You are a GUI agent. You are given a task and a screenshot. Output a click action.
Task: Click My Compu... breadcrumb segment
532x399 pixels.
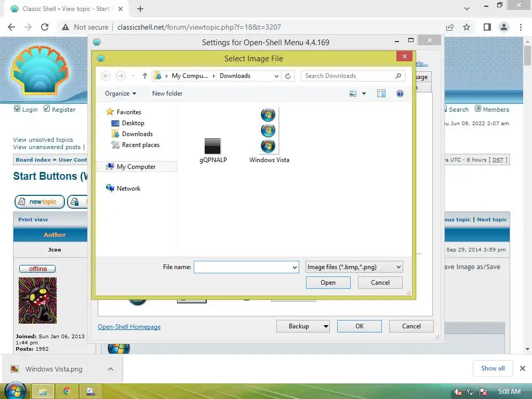[x=190, y=76]
